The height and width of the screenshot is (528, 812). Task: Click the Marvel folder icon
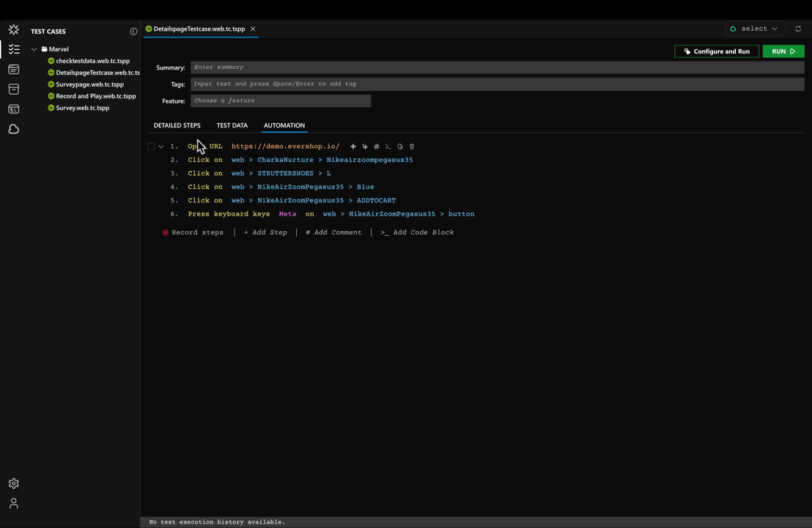click(x=45, y=49)
